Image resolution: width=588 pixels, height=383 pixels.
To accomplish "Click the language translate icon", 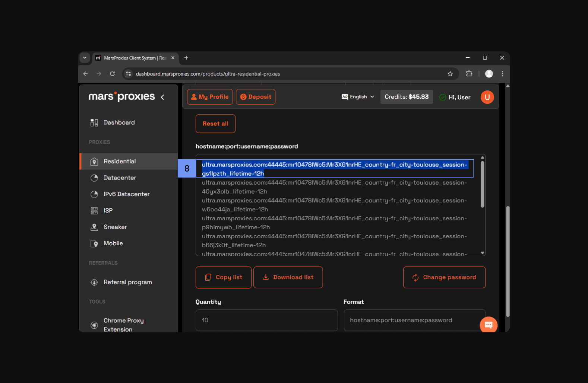I will tap(345, 97).
